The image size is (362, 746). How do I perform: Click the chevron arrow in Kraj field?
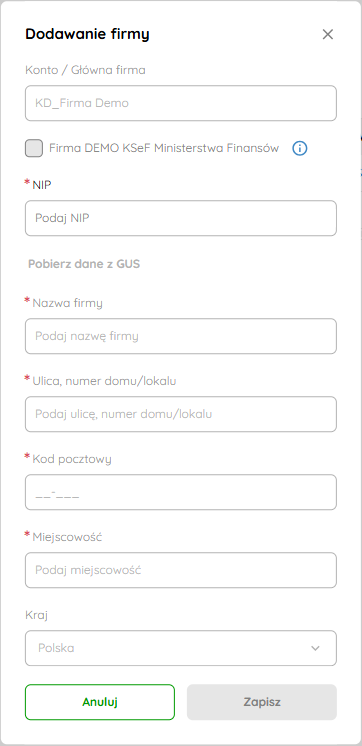[315, 648]
